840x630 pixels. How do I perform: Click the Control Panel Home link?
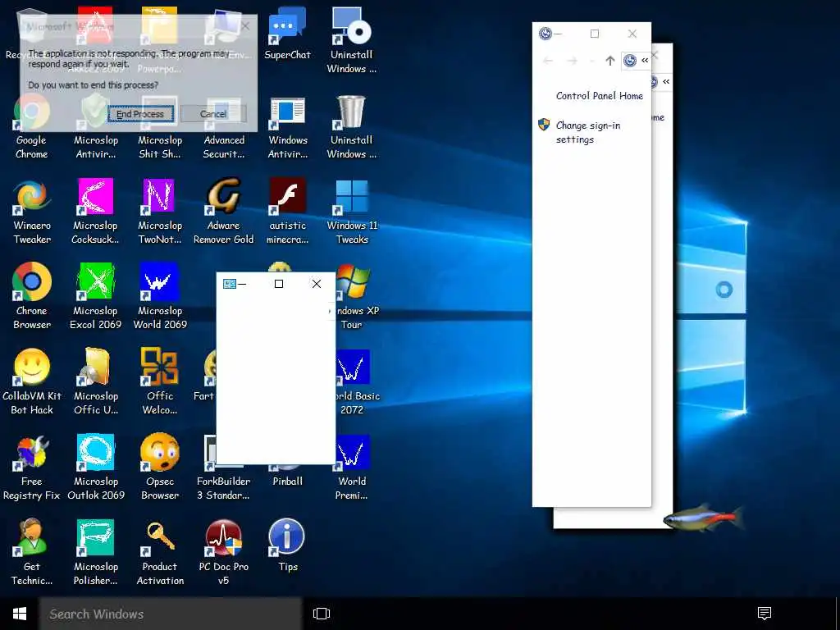[x=599, y=96]
